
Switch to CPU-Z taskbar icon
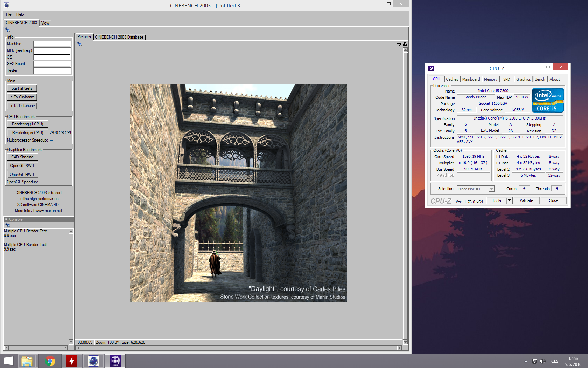(115, 361)
